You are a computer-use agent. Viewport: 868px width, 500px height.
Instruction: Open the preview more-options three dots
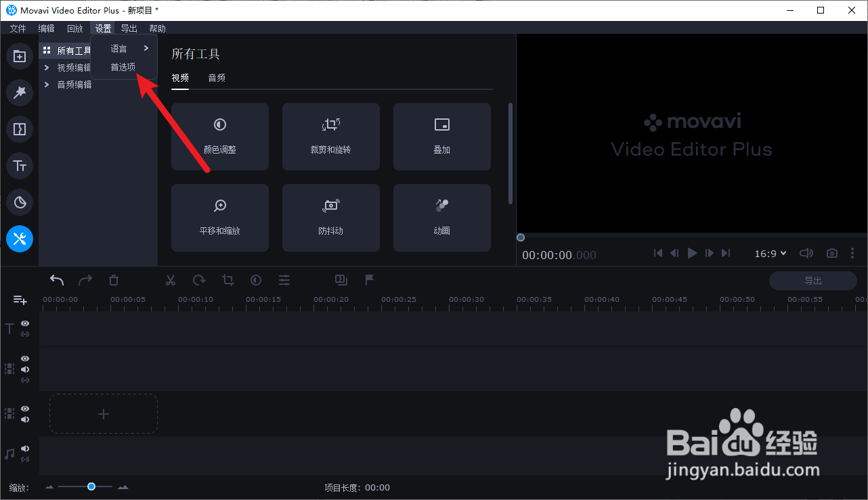[x=852, y=253]
